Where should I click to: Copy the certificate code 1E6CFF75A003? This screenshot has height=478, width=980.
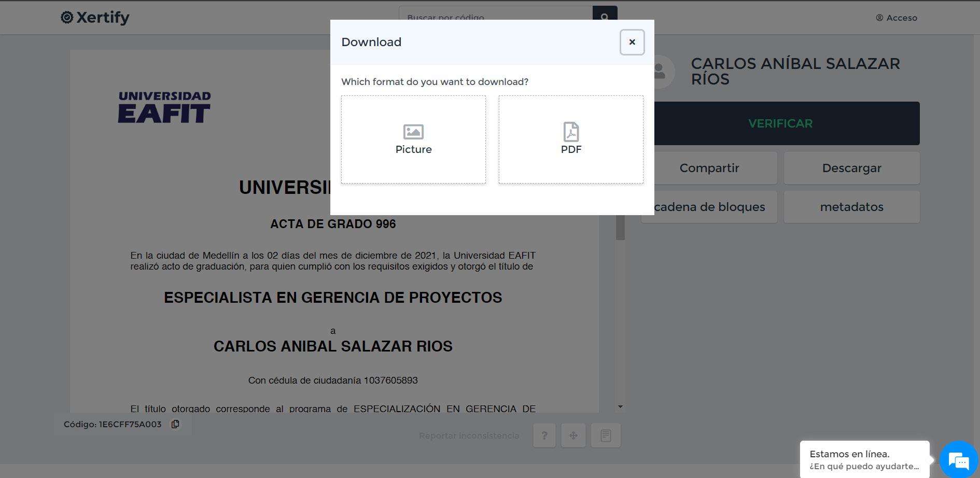(x=175, y=424)
